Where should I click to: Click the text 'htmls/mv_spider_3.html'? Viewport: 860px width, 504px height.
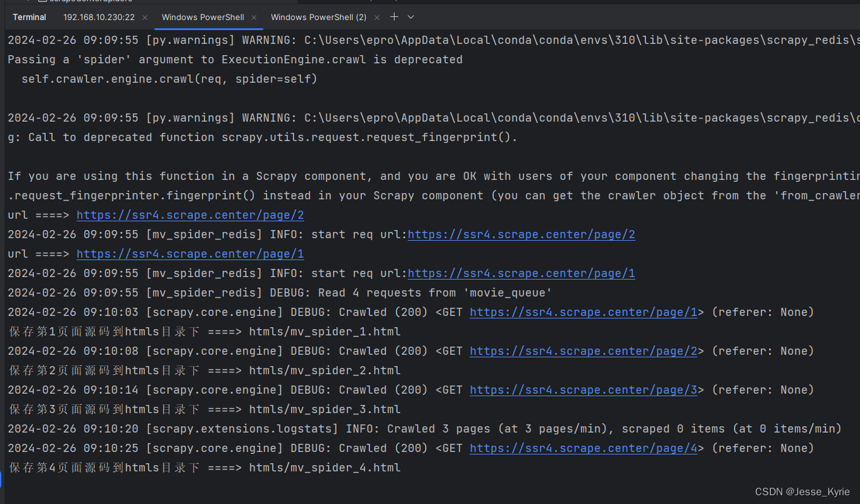325,409
